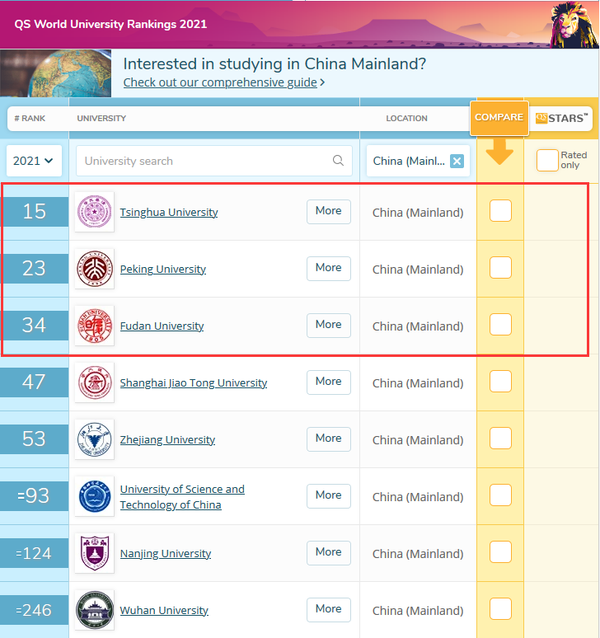Click the Fudan University logo
This screenshot has height=638, width=600.
94,326
